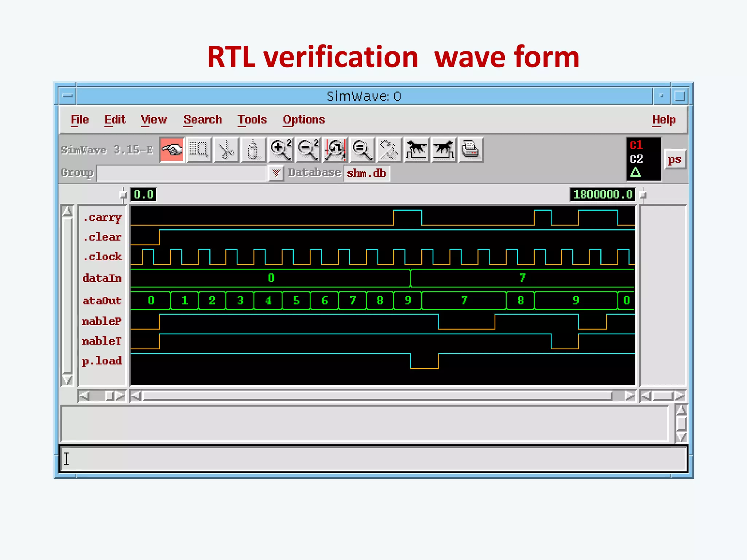This screenshot has height=560, width=747.
Task: Click waveform scroll left arrow
Action: pos(136,396)
